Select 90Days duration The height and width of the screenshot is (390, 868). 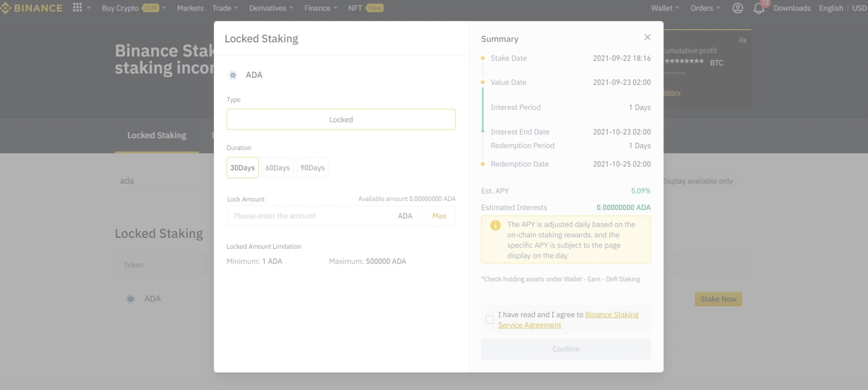click(313, 168)
